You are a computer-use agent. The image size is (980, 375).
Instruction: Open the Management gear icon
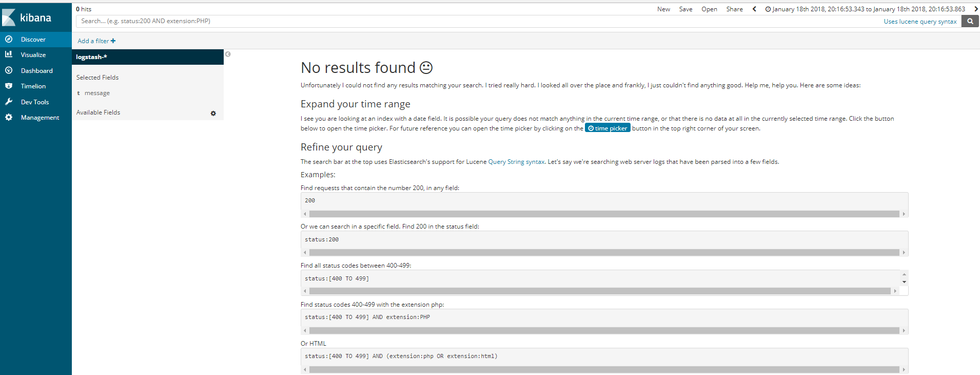click(9, 117)
